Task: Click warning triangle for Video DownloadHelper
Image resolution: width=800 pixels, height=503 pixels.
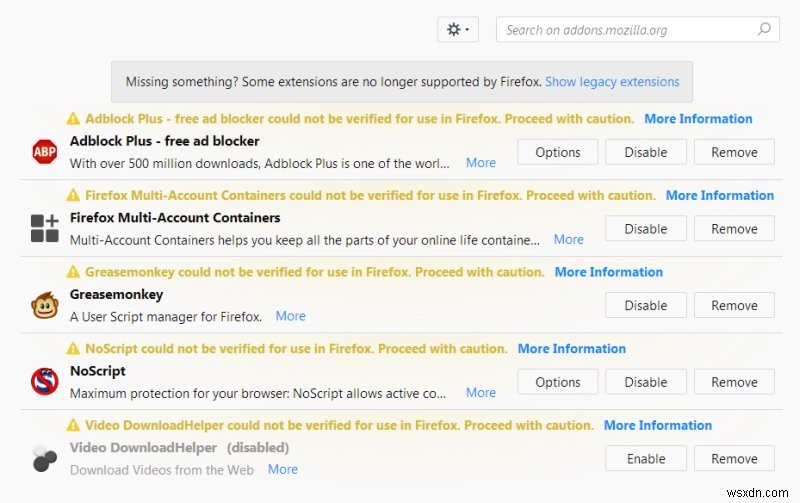Action: (x=73, y=425)
